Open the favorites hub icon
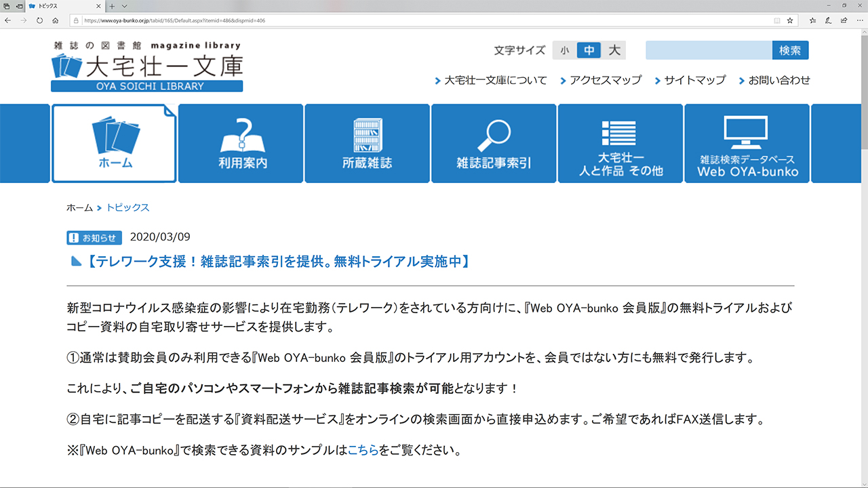 [813, 20]
